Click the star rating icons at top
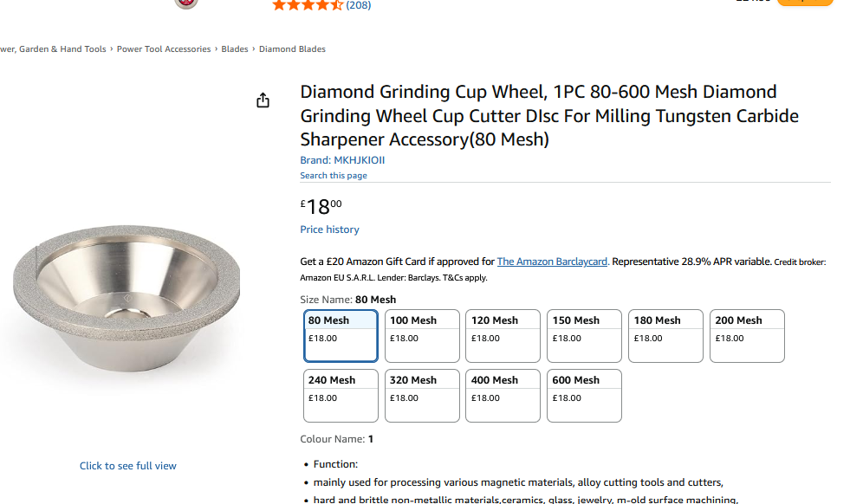This screenshot has width=850, height=504. click(x=308, y=5)
